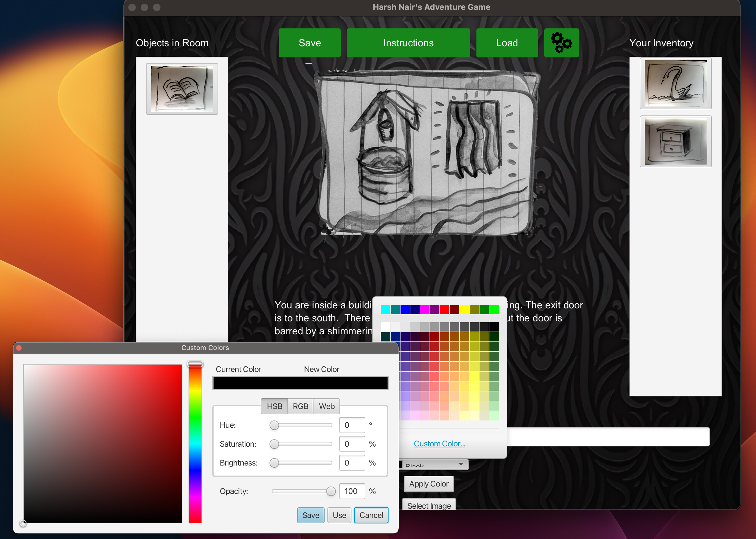Screen dimensions: 756x539
Task: Close the Custom Colors dialog
Action: click(19, 348)
